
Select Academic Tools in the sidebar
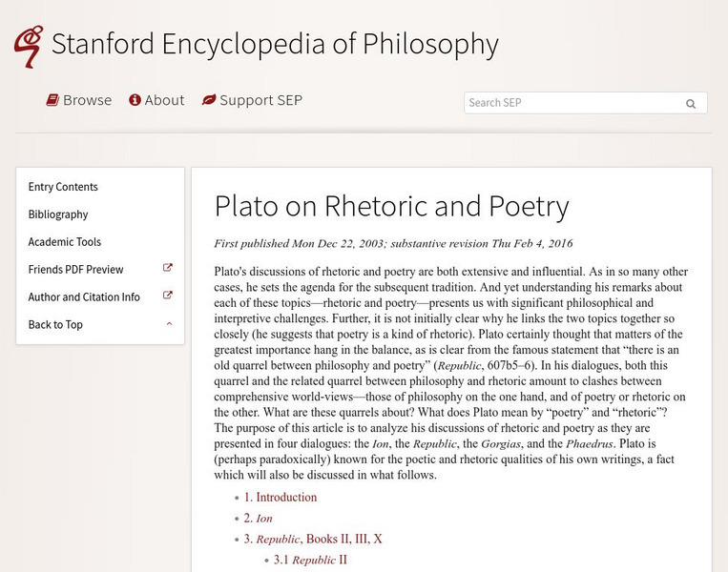pyautogui.click(x=65, y=242)
